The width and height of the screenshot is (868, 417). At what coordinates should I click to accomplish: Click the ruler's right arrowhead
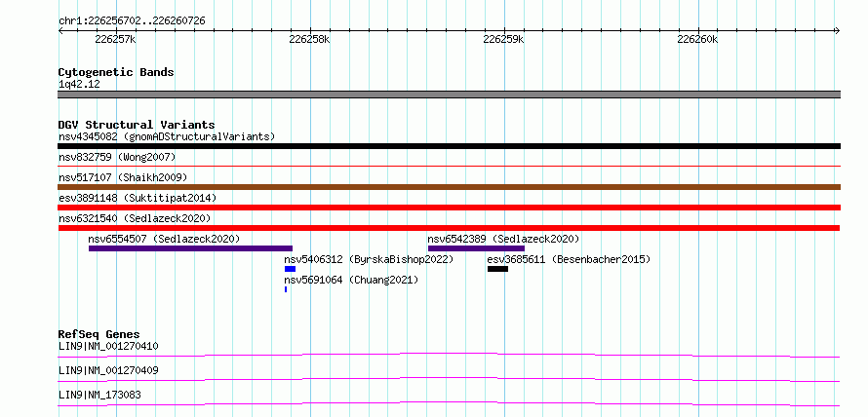[838, 30]
